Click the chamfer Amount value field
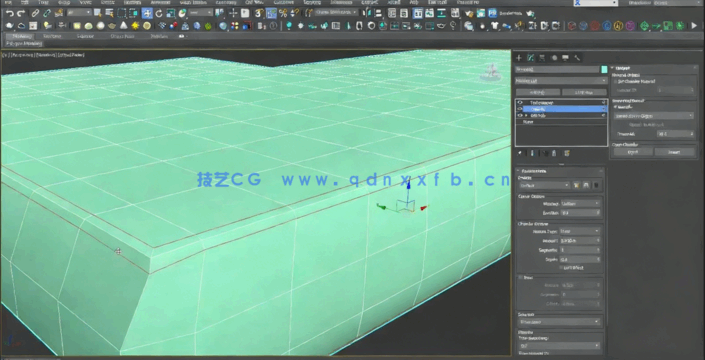 coord(580,240)
